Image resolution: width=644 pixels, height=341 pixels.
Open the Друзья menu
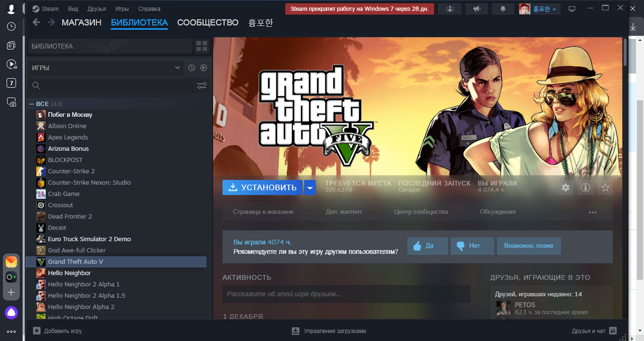click(97, 9)
